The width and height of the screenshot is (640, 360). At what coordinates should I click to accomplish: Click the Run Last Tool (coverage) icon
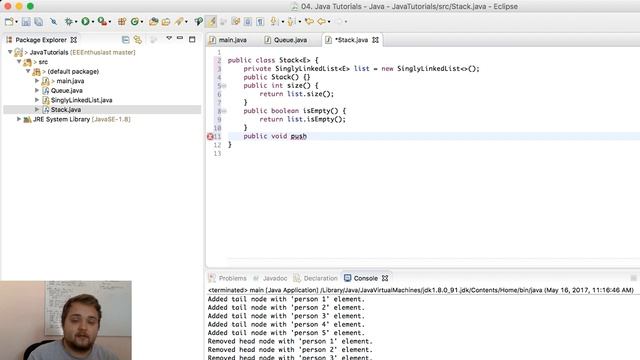tap(102, 21)
